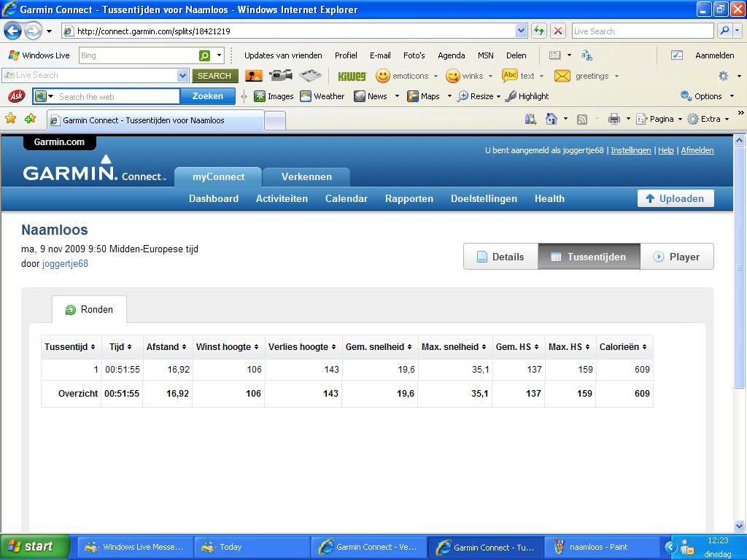Screen dimensions: 747x560
Task: Switch to the Verkennen tab
Action: click(x=306, y=176)
